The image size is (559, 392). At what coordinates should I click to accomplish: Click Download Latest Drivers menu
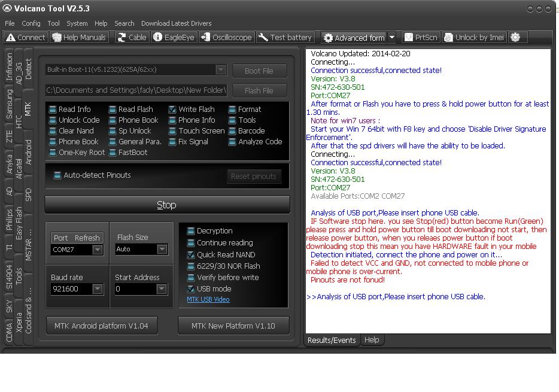(177, 23)
